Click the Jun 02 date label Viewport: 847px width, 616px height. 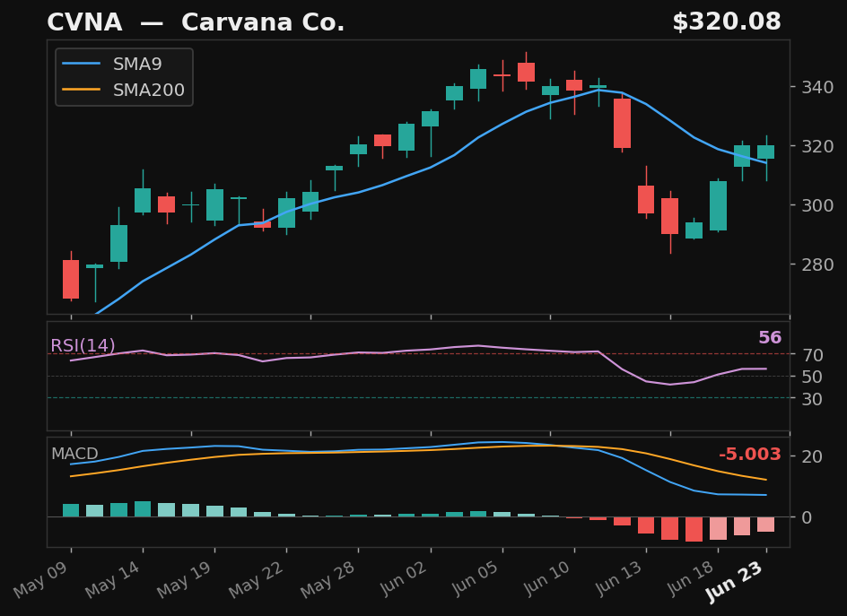[x=405, y=577]
